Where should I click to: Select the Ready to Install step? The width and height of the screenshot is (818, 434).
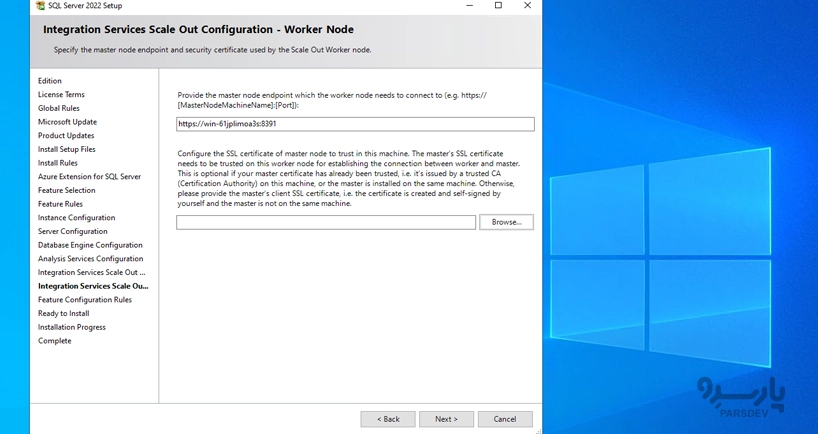coord(63,313)
